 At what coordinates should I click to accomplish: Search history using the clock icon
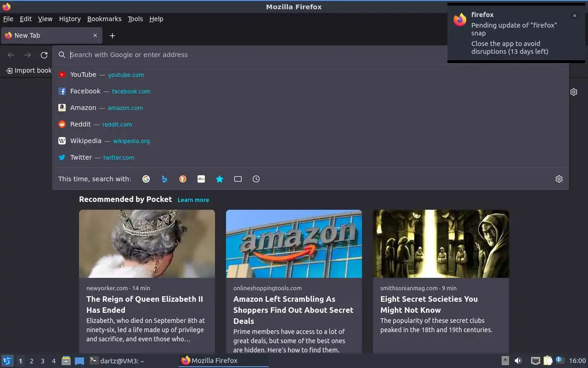click(256, 179)
